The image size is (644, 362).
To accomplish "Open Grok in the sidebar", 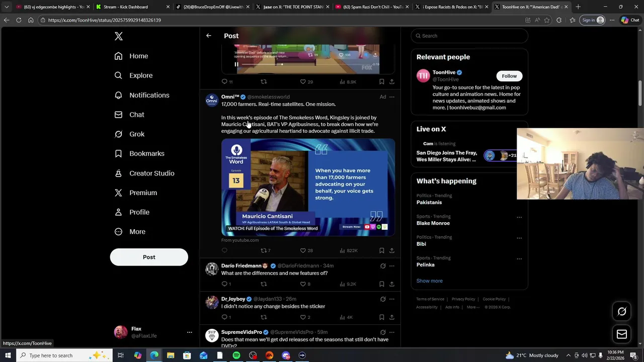I will 129,134.
